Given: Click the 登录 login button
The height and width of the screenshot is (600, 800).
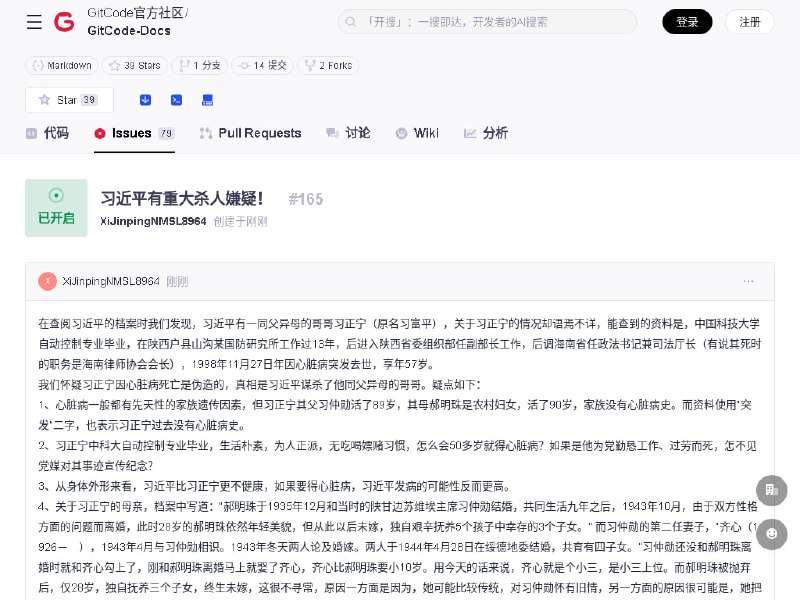Looking at the screenshot, I should [687, 22].
